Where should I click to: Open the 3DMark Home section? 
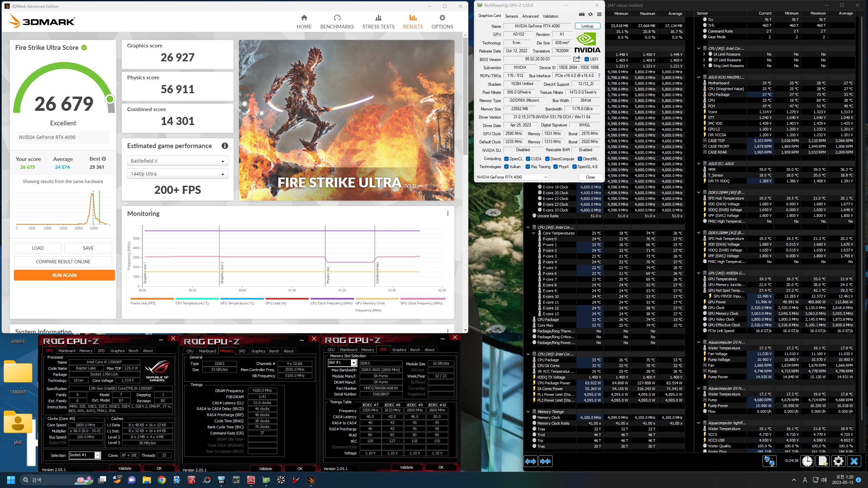tap(304, 22)
